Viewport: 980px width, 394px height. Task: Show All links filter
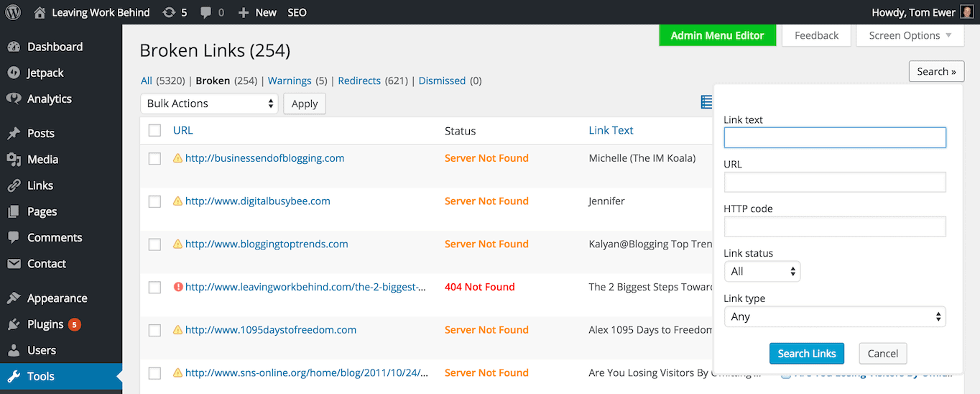pyautogui.click(x=147, y=81)
